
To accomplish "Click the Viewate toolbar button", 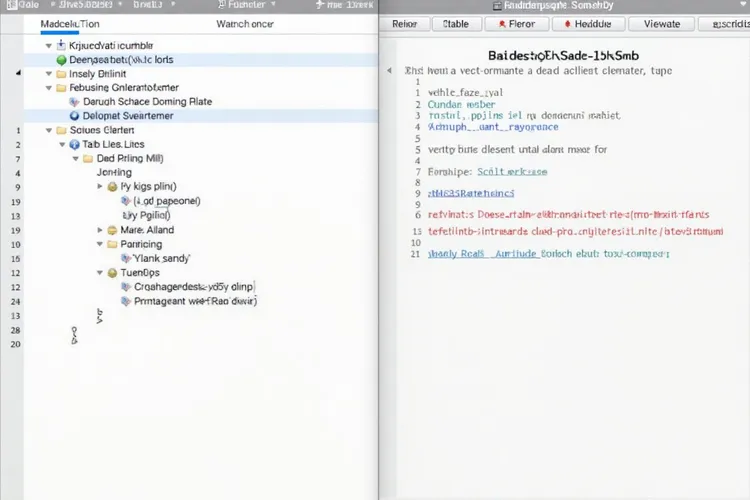I will (661, 24).
